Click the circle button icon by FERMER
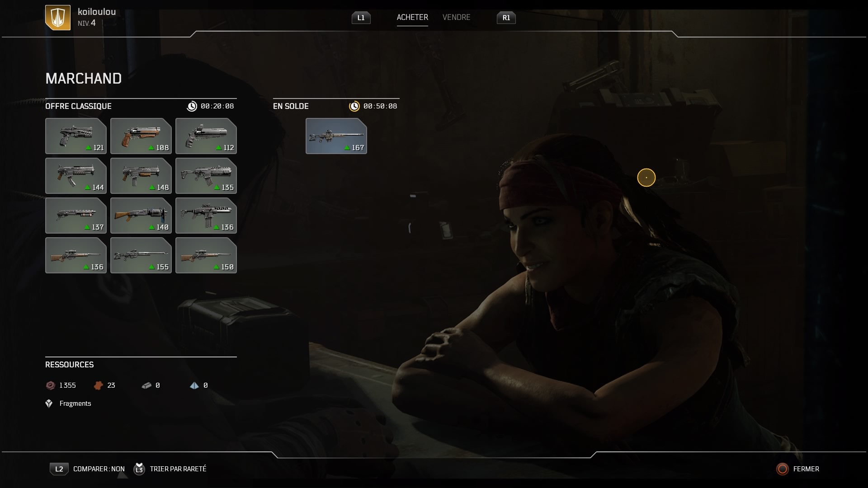This screenshot has width=868, height=488. [783, 469]
